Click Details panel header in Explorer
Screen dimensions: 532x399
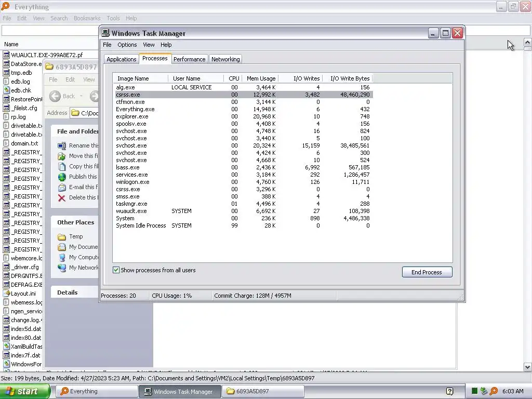pos(75,292)
